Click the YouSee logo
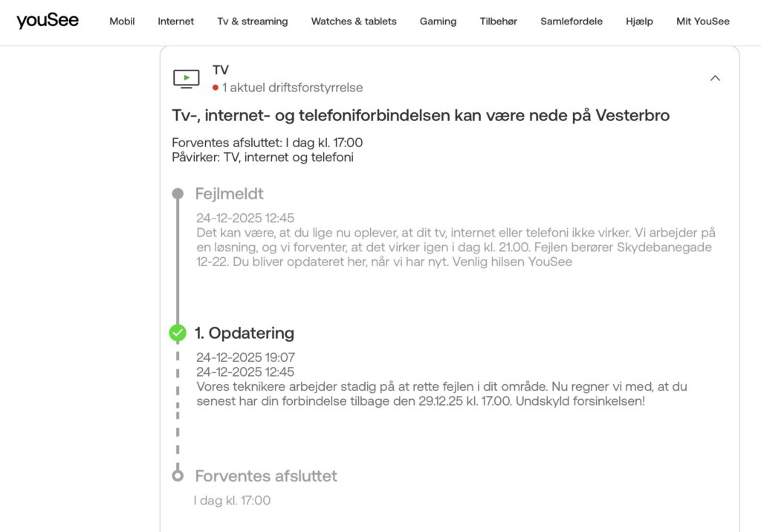The image size is (761, 532). [48, 21]
